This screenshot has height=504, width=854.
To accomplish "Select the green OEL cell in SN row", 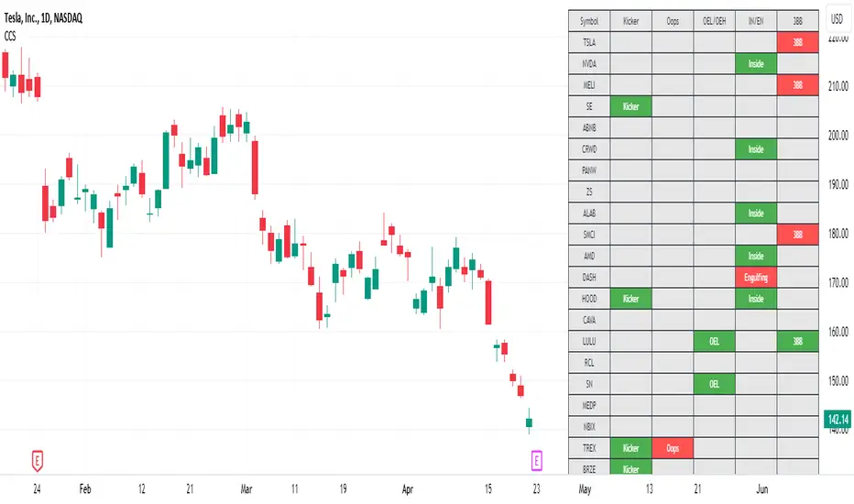I will point(714,384).
